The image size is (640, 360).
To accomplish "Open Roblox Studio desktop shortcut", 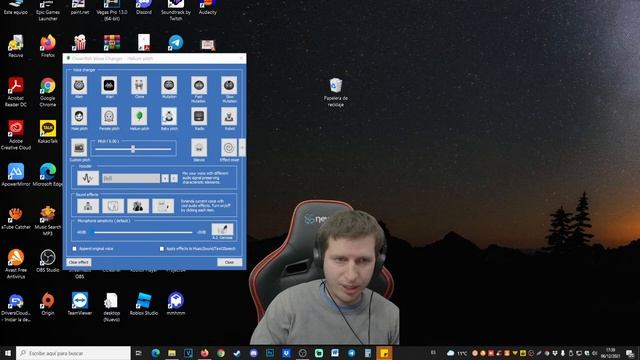I will tap(144, 304).
